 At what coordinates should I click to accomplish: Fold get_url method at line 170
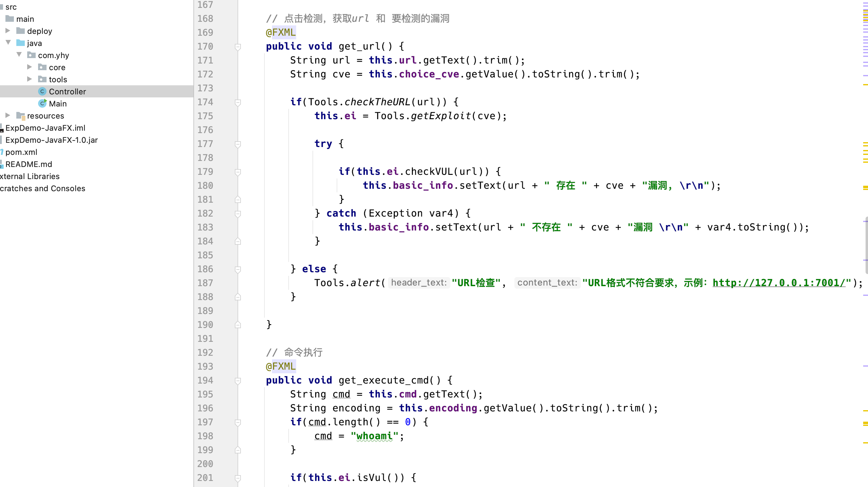click(x=238, y=47)
